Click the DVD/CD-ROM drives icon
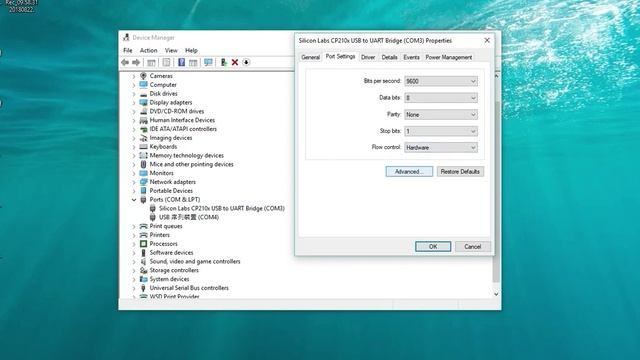 tap(143, 111)
